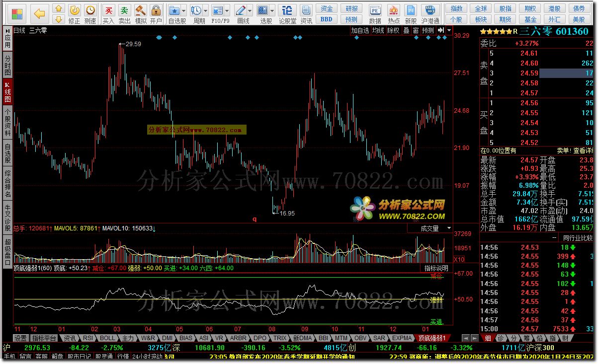
Task: Click the 买入 buy icon
Action: (x=108, y=13)
